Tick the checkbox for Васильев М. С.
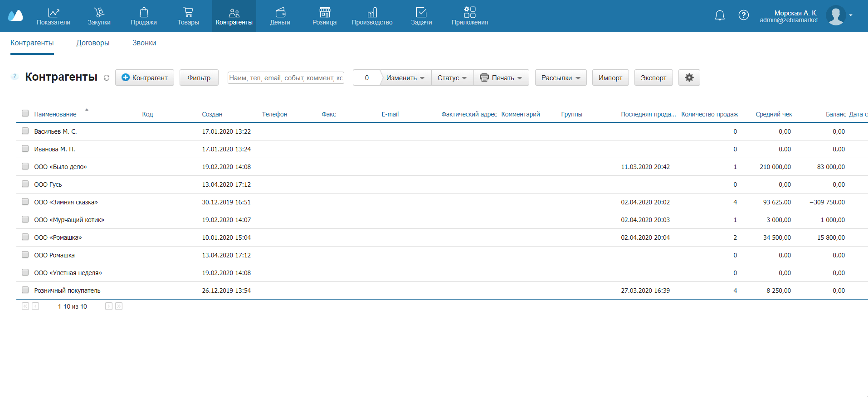This screenshot has height=397, width=868. tap(25, 131)
